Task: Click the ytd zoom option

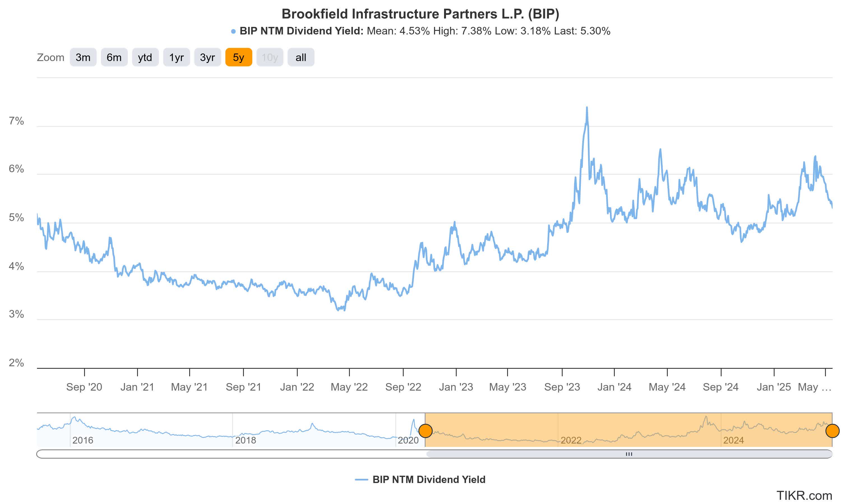Action: (145, 57)
